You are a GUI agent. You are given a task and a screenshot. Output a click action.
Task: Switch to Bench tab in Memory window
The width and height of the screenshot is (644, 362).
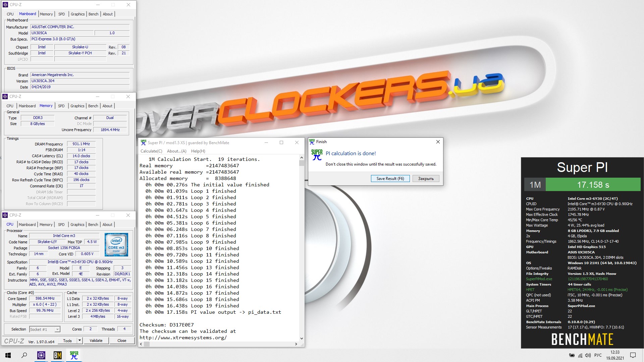[93, 106]
